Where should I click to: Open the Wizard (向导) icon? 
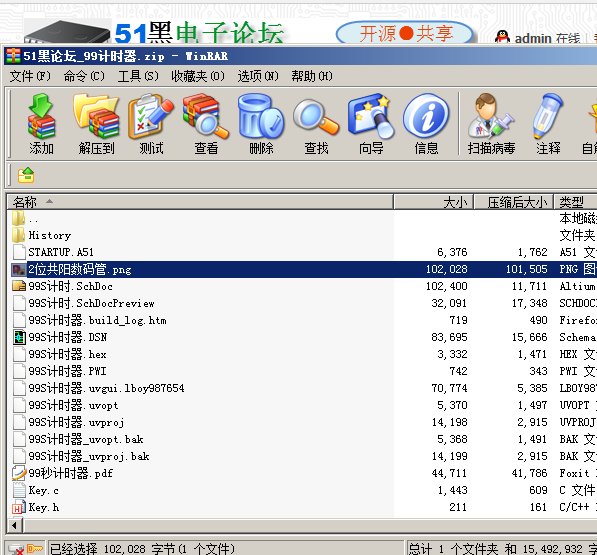coord(371,116)
